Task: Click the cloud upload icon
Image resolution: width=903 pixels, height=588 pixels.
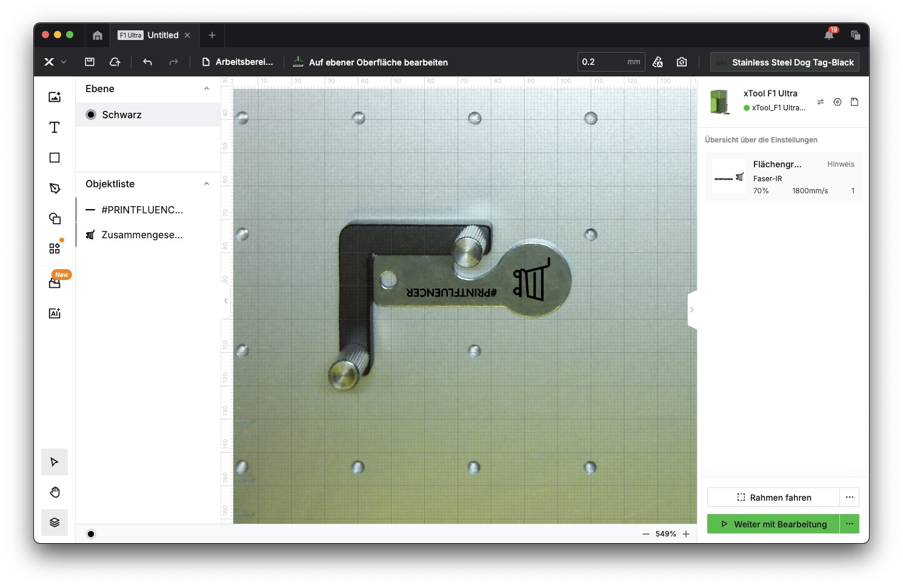Action: [115, 62]
